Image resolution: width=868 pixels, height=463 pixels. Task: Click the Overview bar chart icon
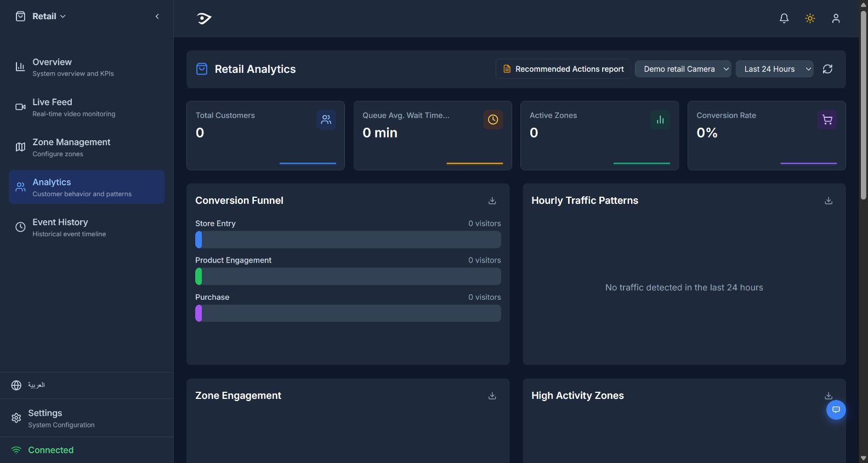tap(20, 67)
